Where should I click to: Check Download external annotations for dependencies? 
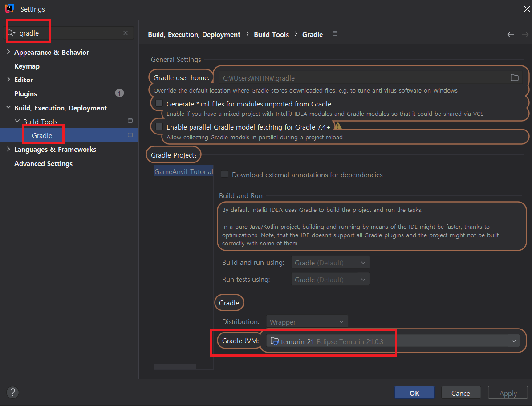click(225, 175)
